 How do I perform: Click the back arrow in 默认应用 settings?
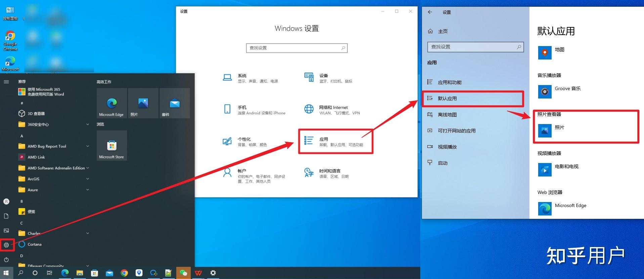(x=430, y=12)
